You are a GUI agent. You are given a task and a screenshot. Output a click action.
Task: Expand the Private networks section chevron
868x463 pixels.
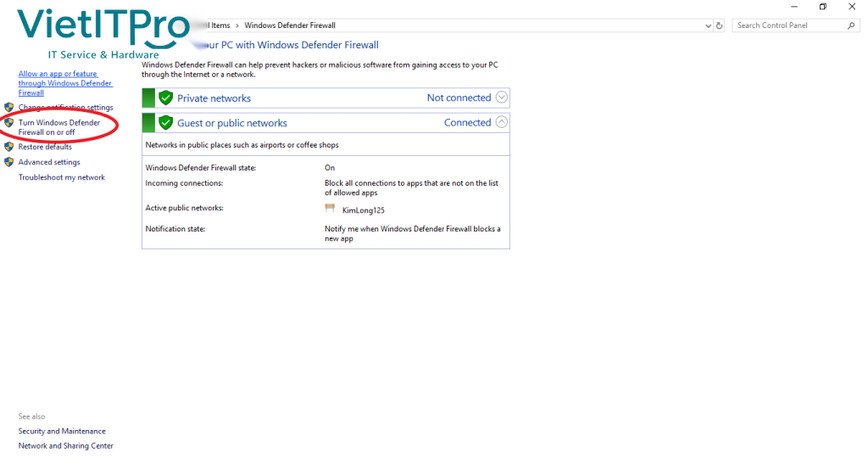[502, 98]
